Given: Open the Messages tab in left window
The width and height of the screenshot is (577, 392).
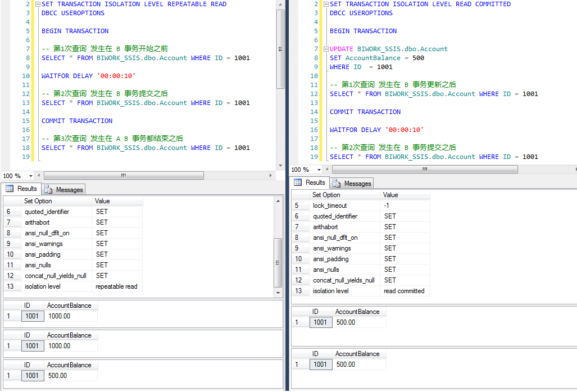Looking at the screenshot, I should click(x=63, y=189).
